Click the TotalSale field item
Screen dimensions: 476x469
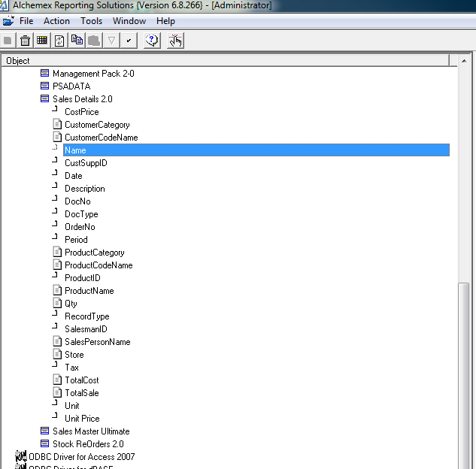81,393
